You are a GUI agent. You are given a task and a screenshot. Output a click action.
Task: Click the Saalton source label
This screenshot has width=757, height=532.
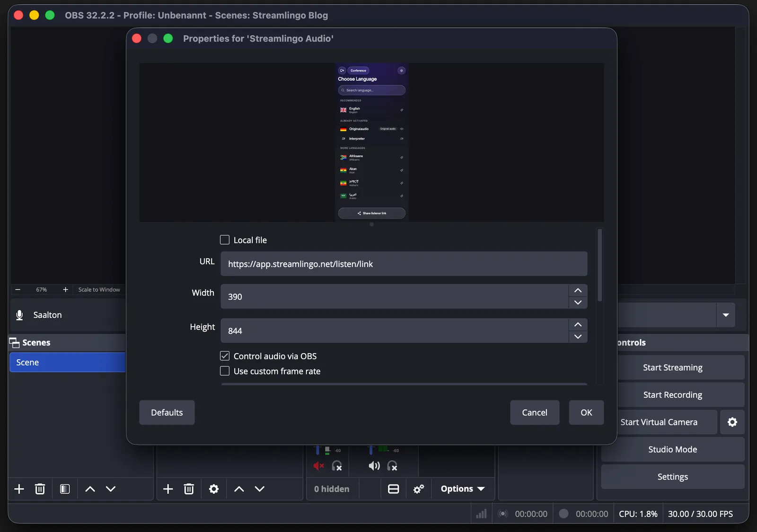pyautogui.click(x=47, y=315)
